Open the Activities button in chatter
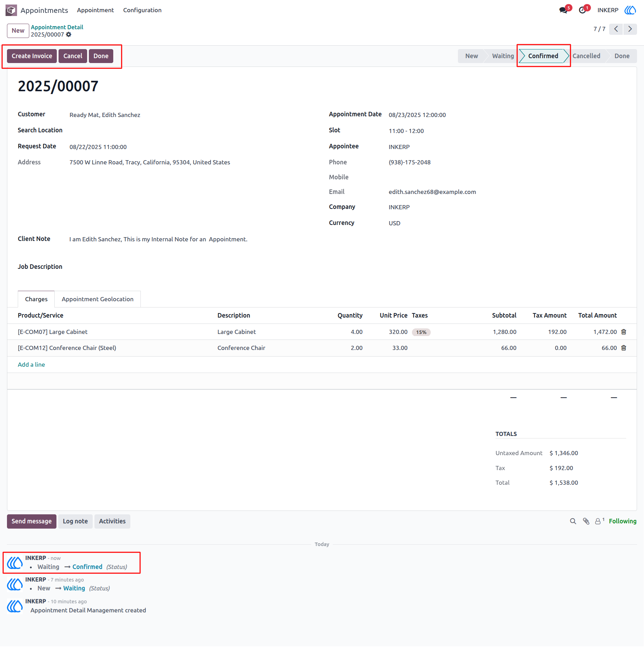The height and width of the screenshot is (647, 644). (x=112, y=521)
